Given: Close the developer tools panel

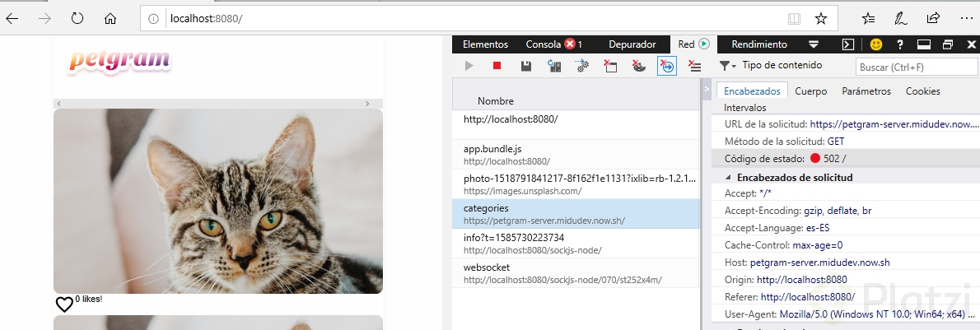Looking at the screenshot, I should pos(971,44).
